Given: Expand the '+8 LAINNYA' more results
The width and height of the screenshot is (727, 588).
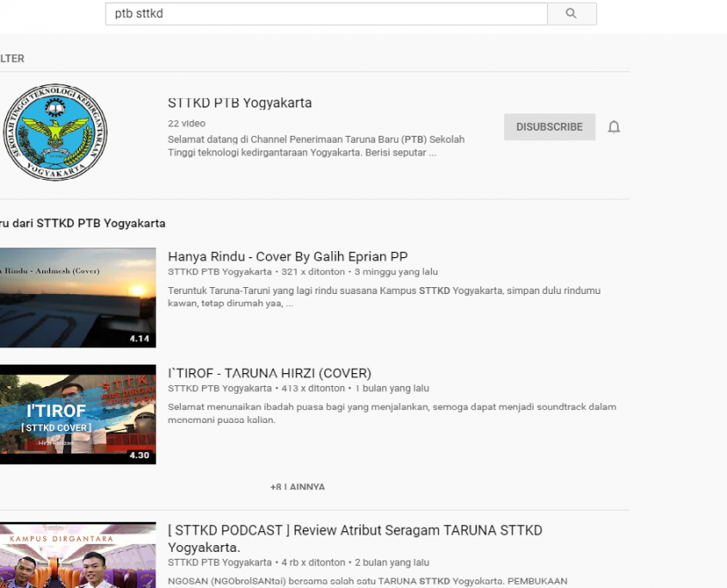Looking at the screenshot, I should [297, 487].
